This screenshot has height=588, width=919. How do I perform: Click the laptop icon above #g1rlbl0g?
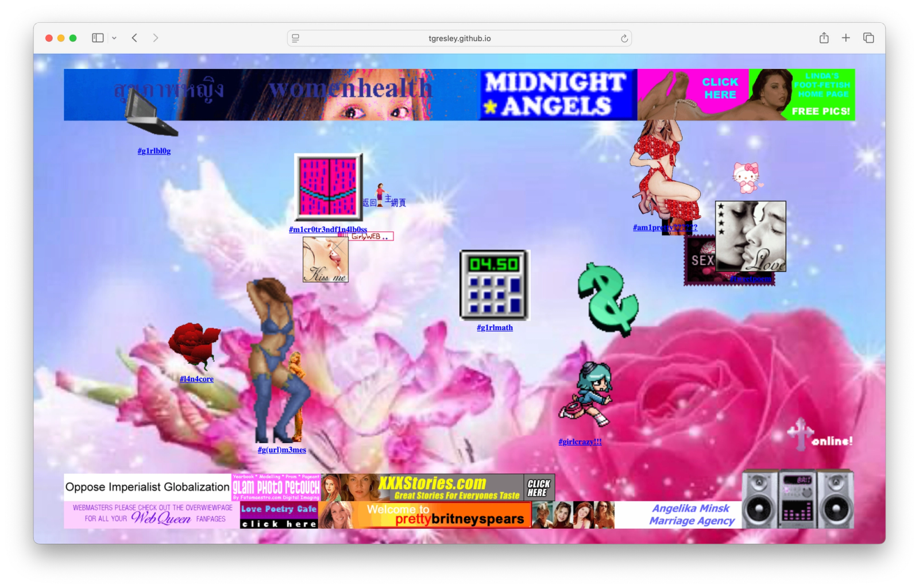pyautogui.click(x=150, y=113)
